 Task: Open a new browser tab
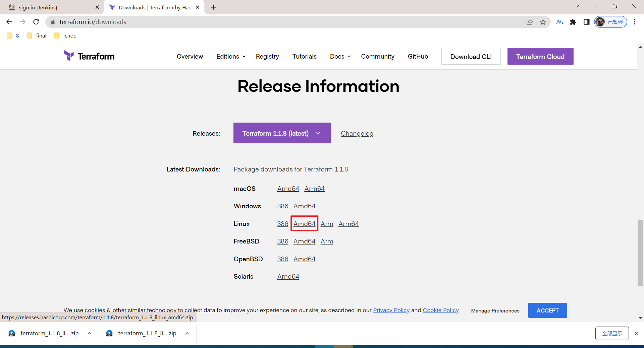214,7
